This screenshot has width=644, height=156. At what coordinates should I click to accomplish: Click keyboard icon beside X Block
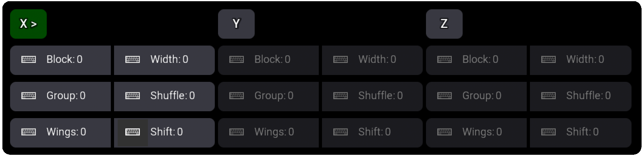pyautogui.click(x=28, y=60)
